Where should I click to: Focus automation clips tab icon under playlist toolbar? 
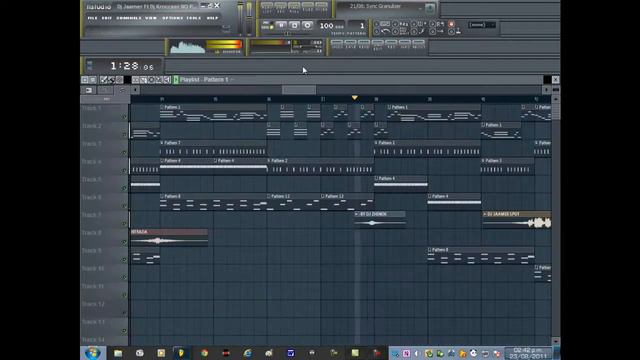coord(122,90)
